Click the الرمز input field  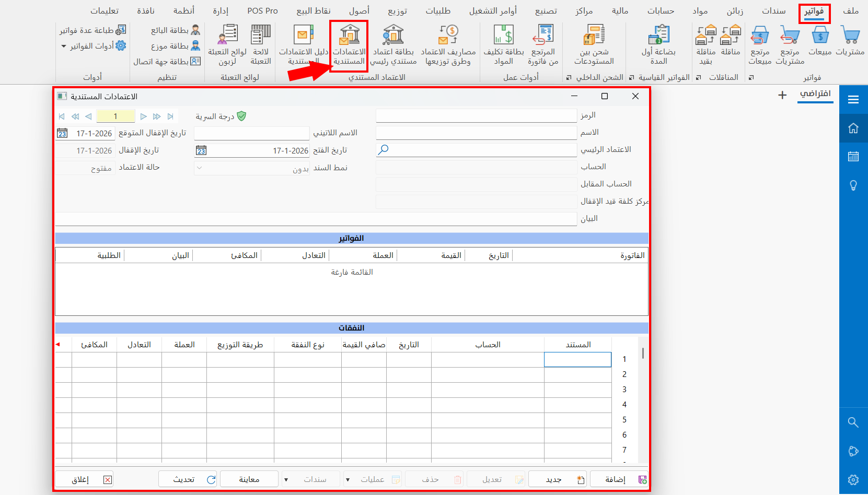(x=476, y=115)
